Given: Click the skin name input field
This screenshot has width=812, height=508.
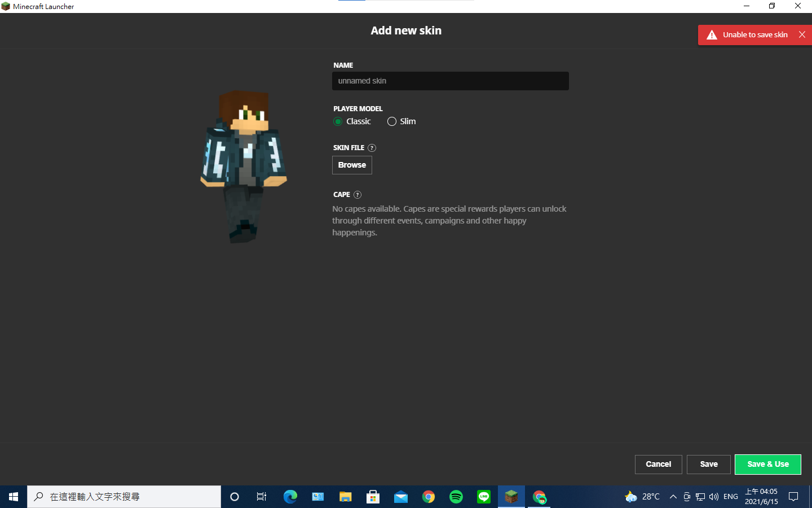Looking at the screenshot, I should pos(450,81).
